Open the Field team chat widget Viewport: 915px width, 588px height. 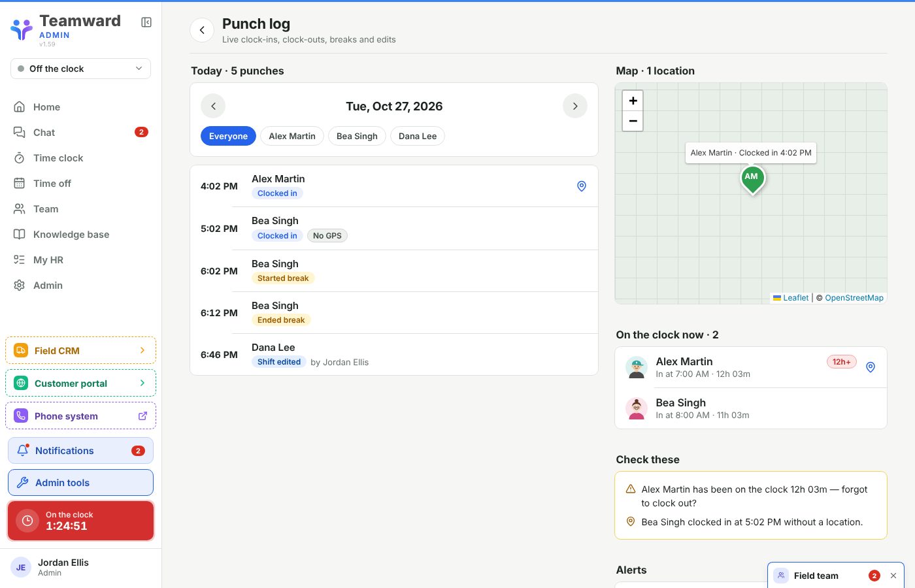[816, 576]
